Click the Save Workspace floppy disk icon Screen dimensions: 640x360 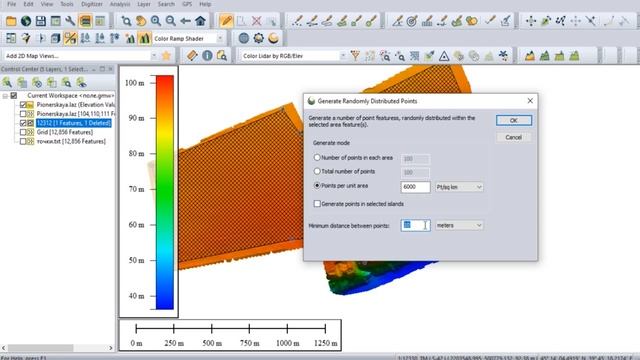pyautogui.click(x=40, y=21)
